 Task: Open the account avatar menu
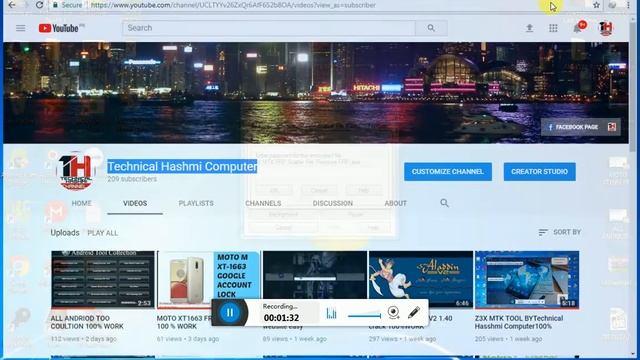(x=606, y=28)
